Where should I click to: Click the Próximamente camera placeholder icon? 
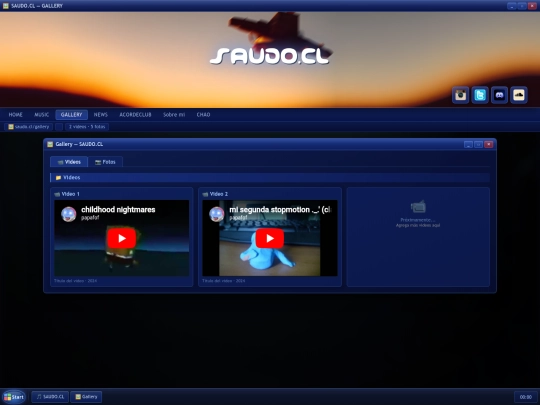(418, 207)
